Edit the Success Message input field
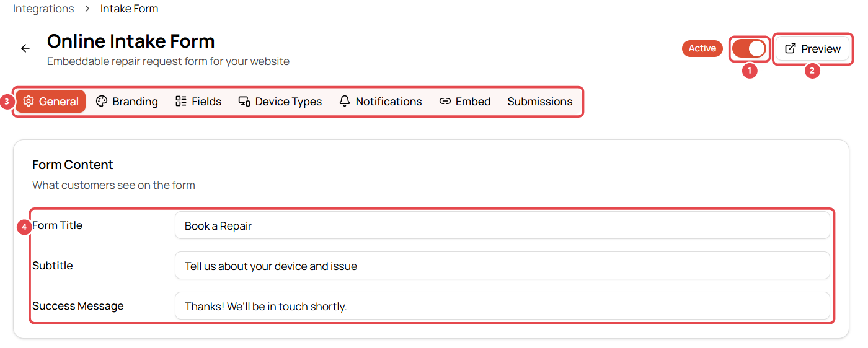 (502, 306)
